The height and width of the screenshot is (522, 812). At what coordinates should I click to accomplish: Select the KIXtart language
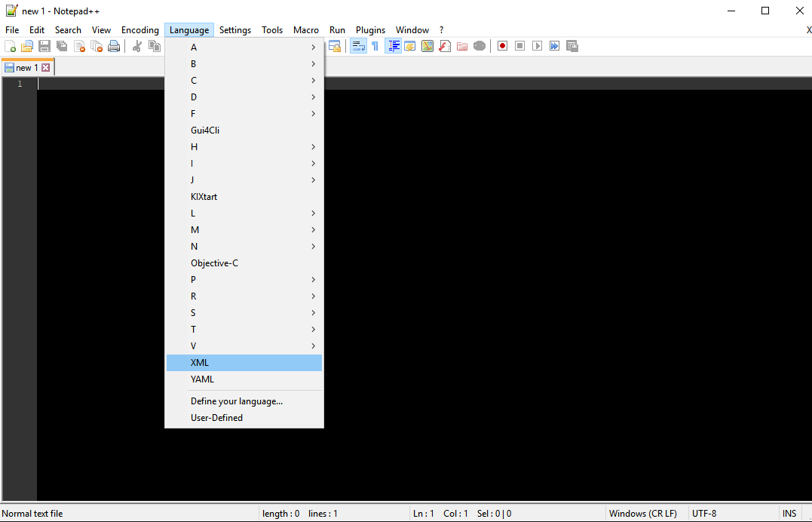[204, 196]
